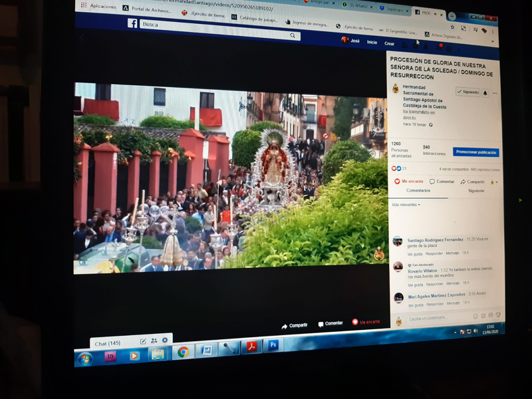Viewport: 532px width, 399px height.
Task: Toggle Me gusta on Santiago Rodriguez's comment
Action: point(414,254)
